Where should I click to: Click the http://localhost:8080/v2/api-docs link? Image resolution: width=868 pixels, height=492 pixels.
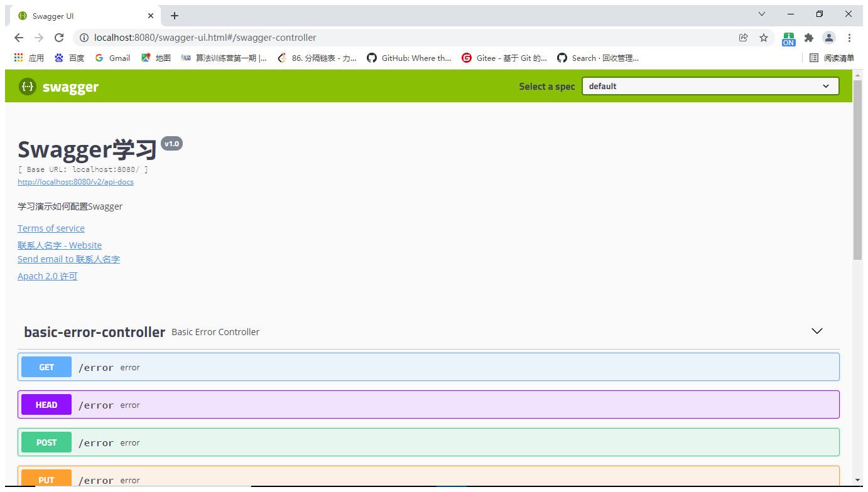[x=75, y=181]
